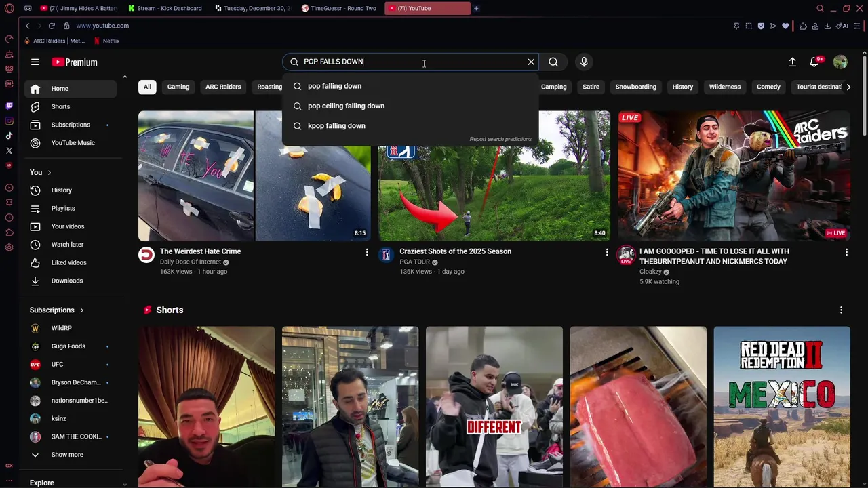
Task: Open options menu for The Weirdest Hate Crime
Action: point(367,252)
